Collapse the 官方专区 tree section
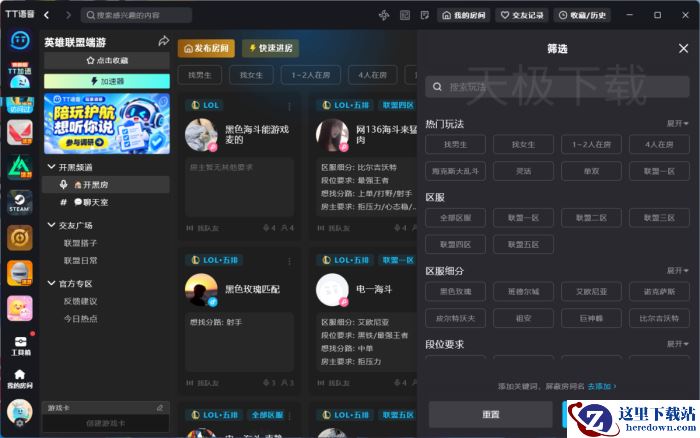The height and width of the screenshot is (438, 700). click(51, 283)
